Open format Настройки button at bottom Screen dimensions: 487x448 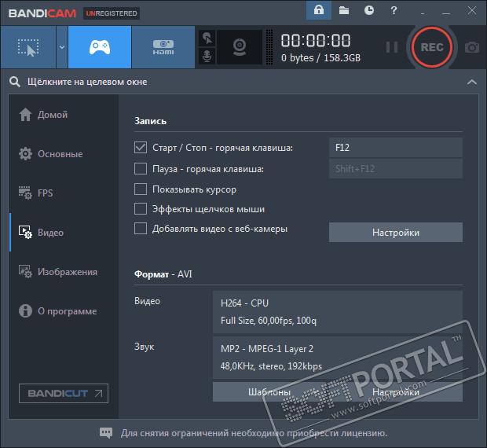[396, 391]
